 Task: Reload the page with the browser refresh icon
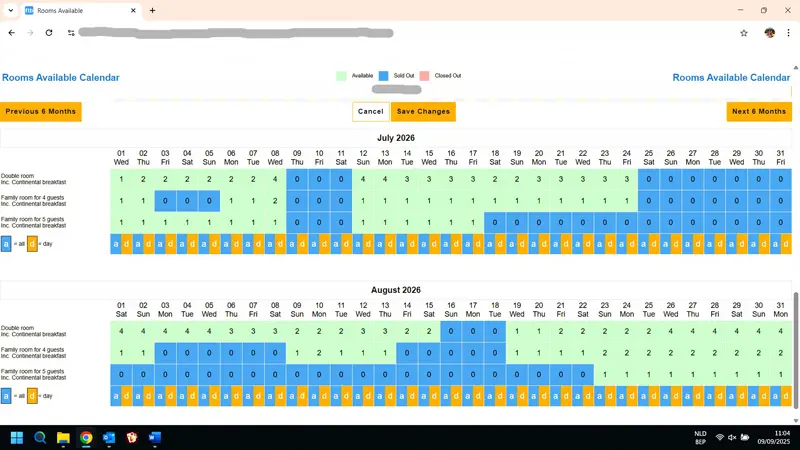click(48, 32)
